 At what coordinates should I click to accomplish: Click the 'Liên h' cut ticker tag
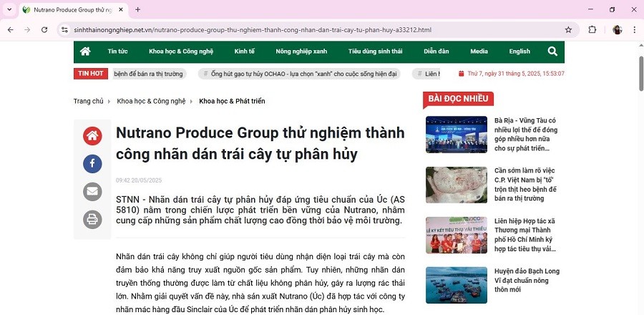(426, 74)
